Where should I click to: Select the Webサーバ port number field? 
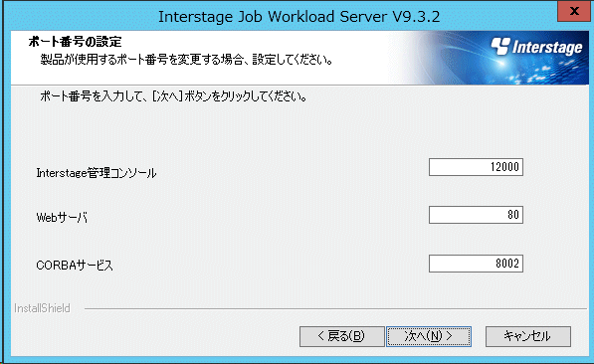tap(476, 215)
